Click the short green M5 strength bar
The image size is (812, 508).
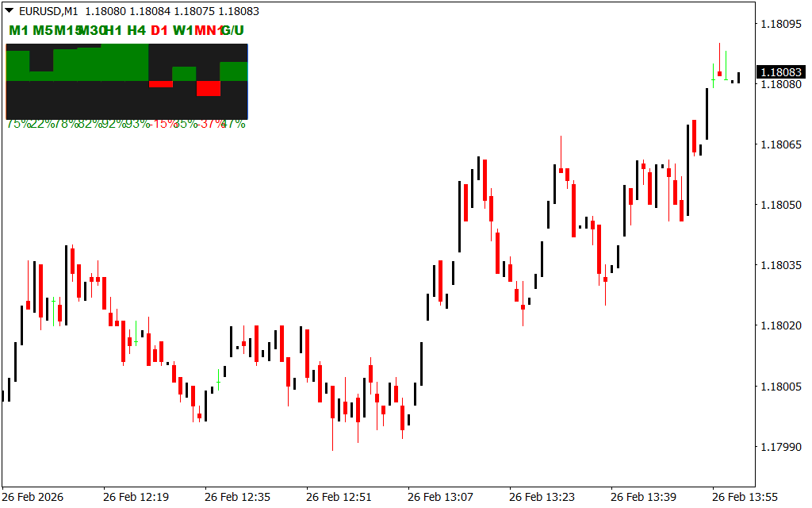42,76
